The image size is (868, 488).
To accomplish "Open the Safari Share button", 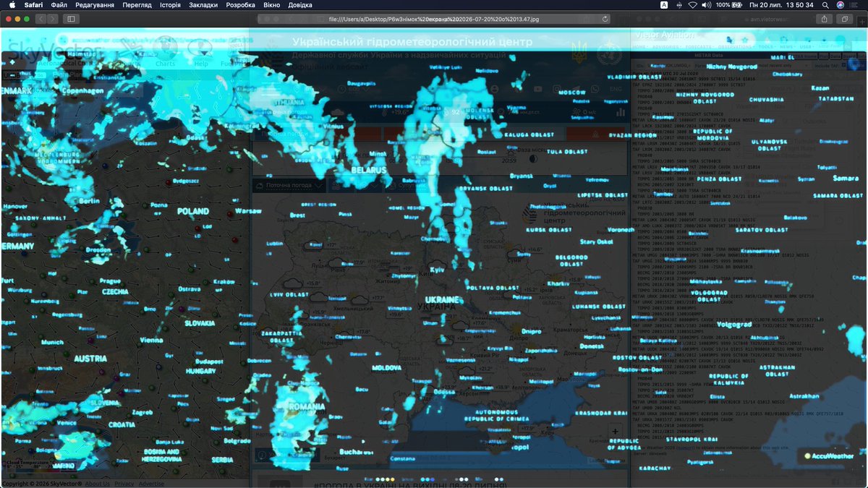I will (825, 19).
